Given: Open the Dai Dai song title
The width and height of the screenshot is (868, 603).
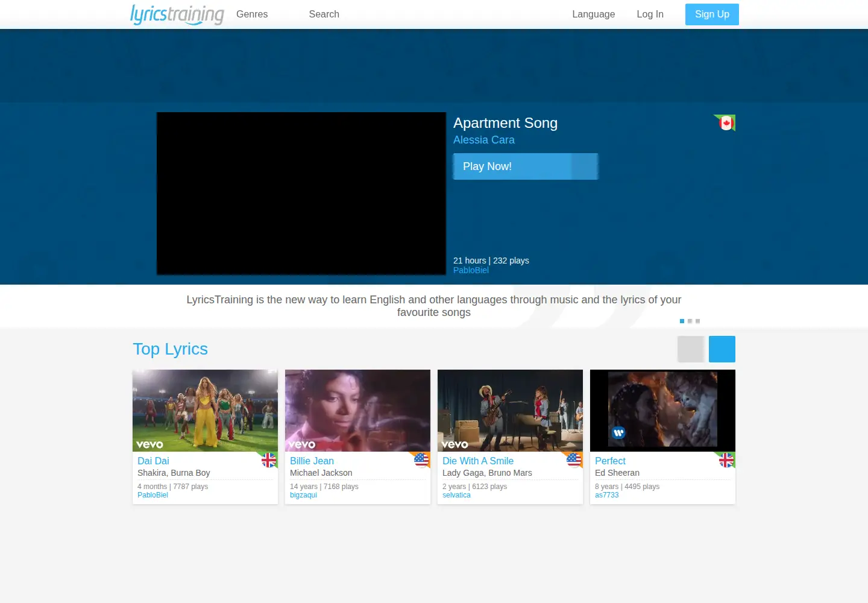Looking at the screenshot, I should pyautogui.click(x=153, y=461).
